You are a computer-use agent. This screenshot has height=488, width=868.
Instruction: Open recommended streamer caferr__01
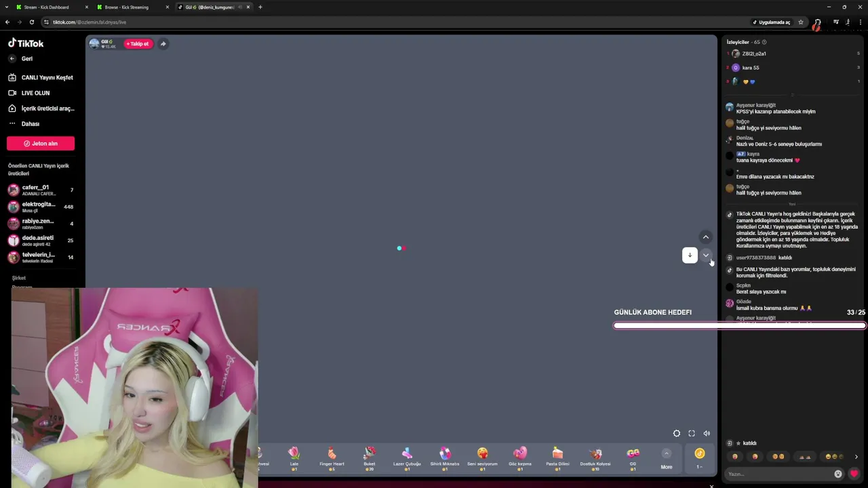click(x=41, y=190)
